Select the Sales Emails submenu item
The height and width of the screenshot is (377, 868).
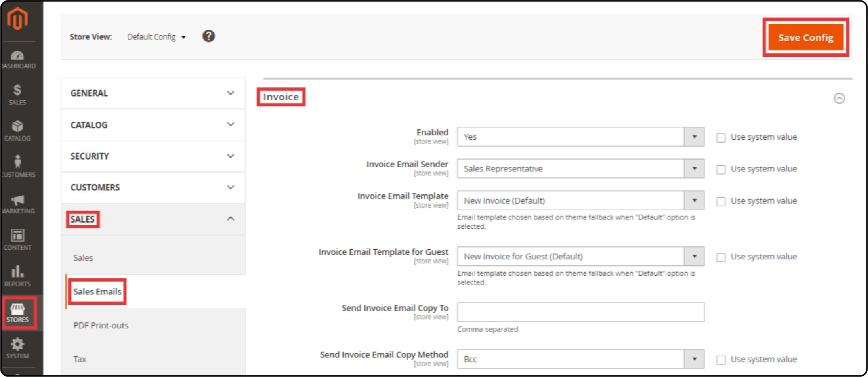(x=97, y=292)
